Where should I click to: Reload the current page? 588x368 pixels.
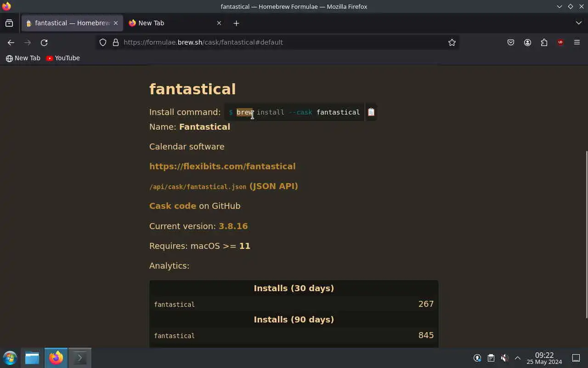tap(44, 42)
